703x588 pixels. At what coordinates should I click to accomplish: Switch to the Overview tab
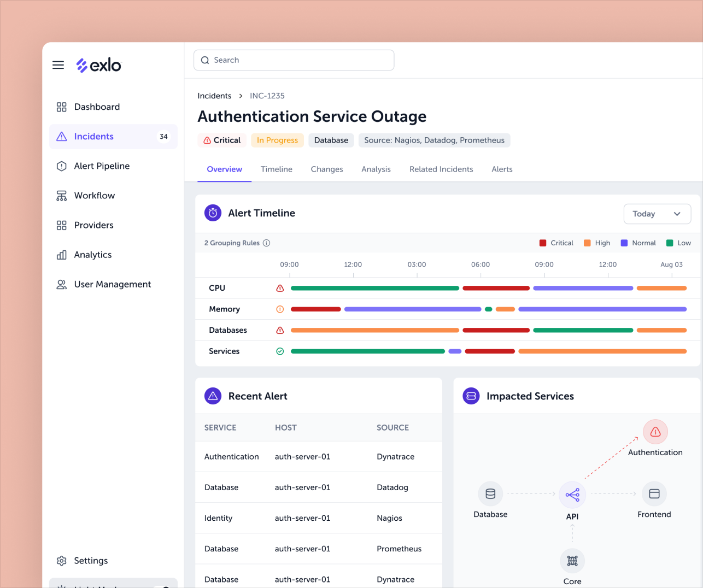coord(224,169)
